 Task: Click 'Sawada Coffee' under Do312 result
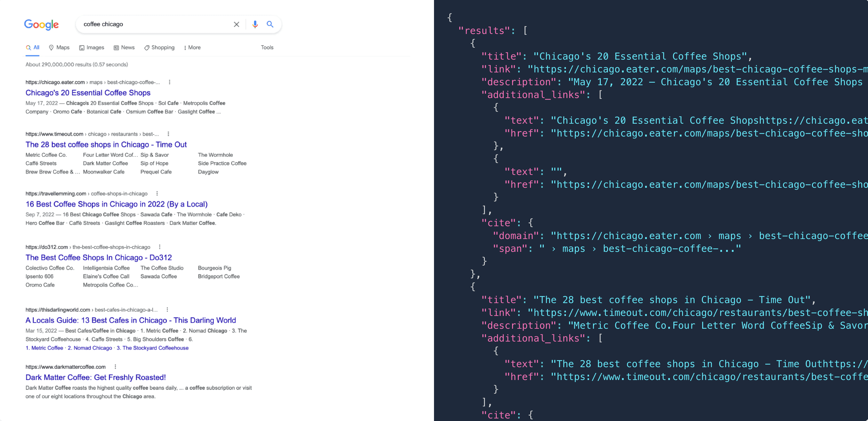(159, 276)
